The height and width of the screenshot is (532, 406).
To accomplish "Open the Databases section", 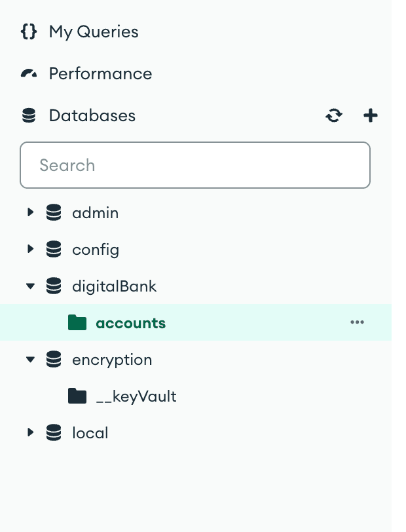I will 92,116.
